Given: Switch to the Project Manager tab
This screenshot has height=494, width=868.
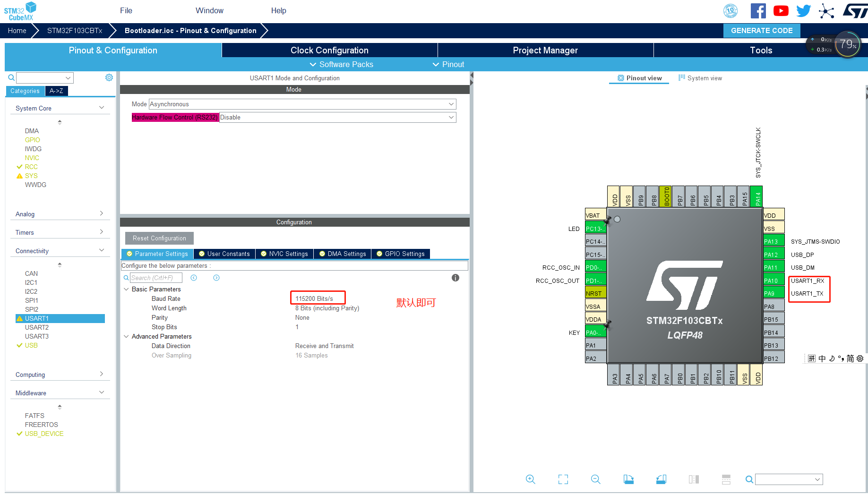Looking at the screenshot, I should (x=545, y=50).
